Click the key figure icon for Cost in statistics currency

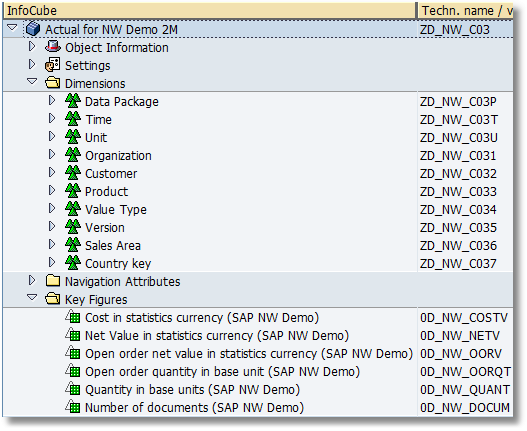click(73, 317)
